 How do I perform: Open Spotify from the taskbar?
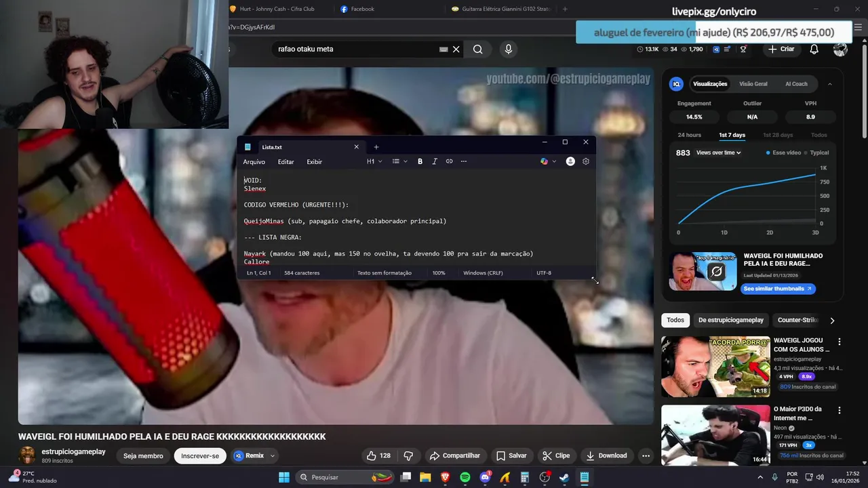(x=465, y=477)
